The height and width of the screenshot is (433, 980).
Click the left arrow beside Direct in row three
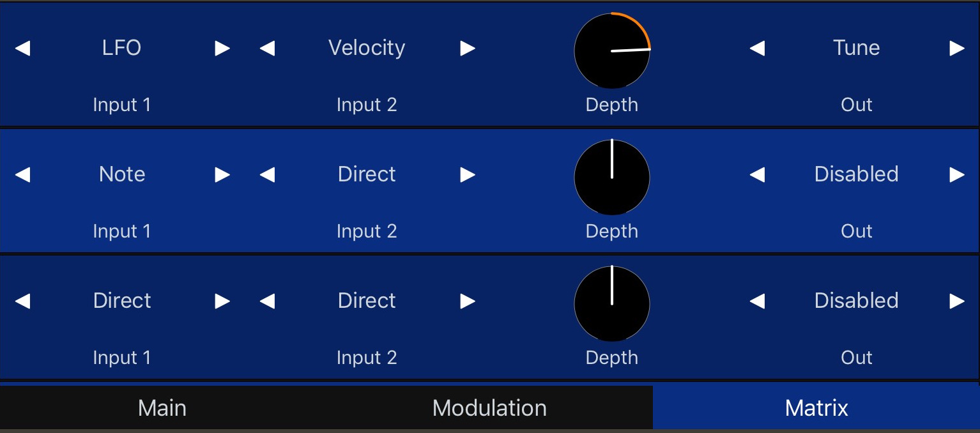click(23, 301)
